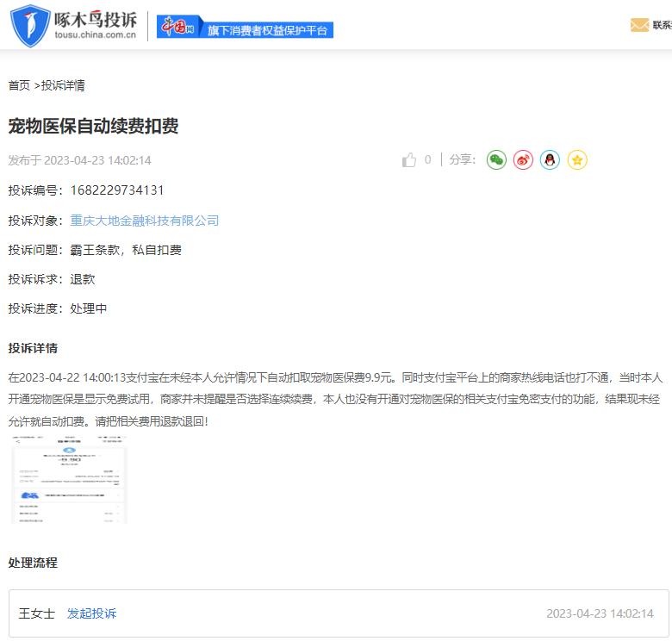Viewport: 672px width, 641px height.
Task: Click the 投诉详情 breadcrumb text
Action: click(x=63, y=85)
